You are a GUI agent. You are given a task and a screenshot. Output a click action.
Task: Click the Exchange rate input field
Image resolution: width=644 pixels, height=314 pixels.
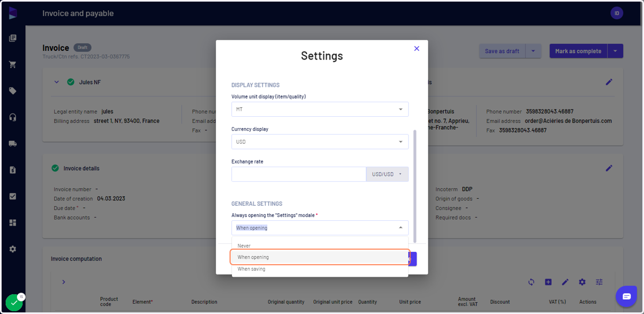(x=299, y=174)
